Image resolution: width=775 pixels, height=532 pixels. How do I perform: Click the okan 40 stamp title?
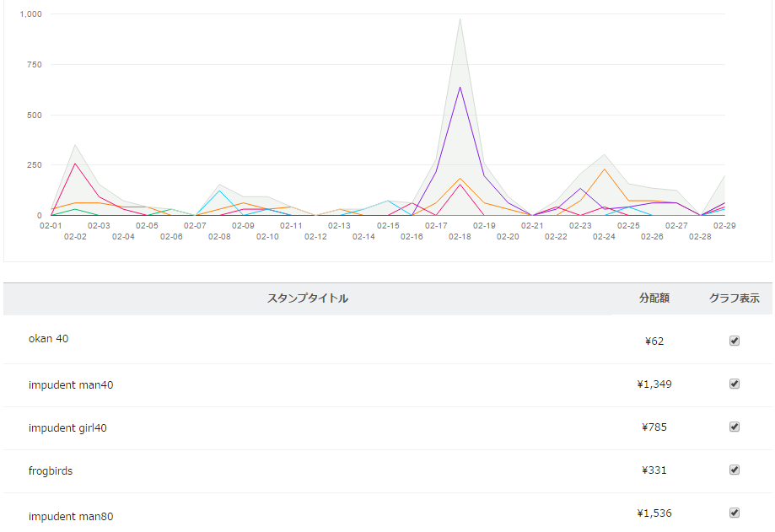pyautogui.click(x=48, y=339)
